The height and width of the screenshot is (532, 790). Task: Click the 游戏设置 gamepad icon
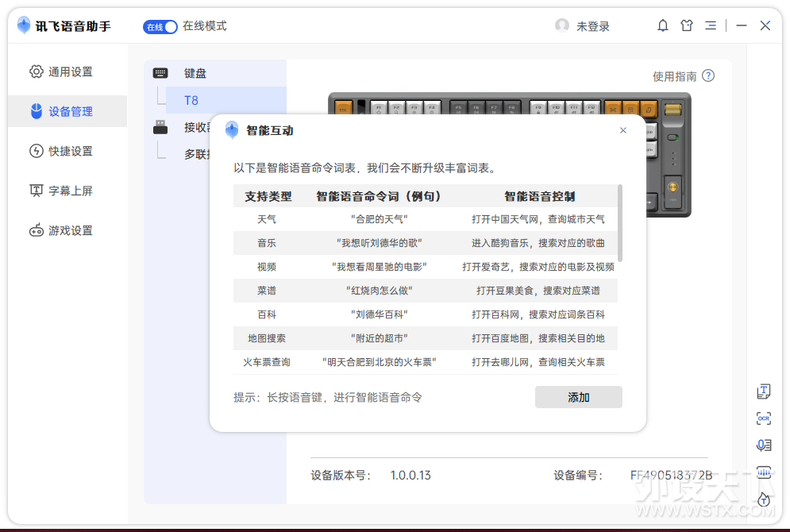(37, 231)
